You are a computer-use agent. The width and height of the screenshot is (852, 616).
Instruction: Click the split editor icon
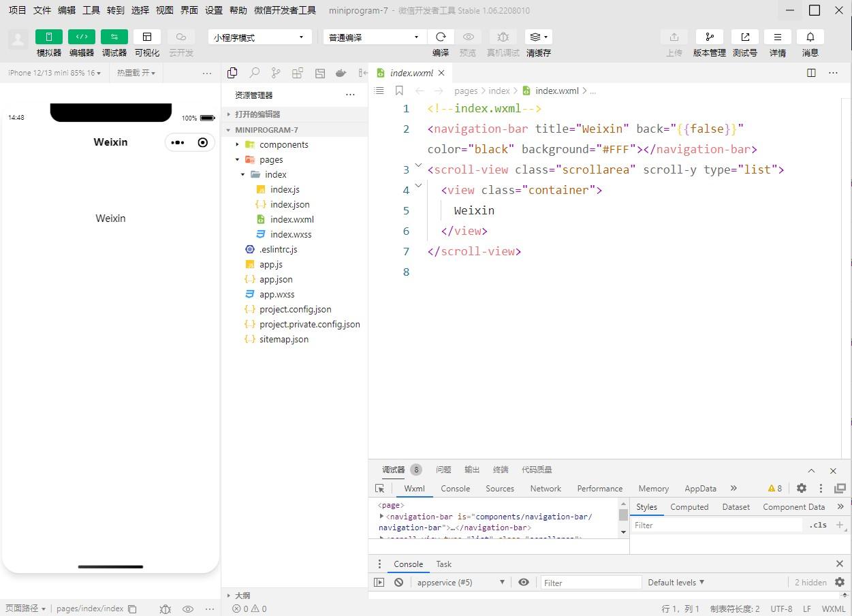click(811, 73)
